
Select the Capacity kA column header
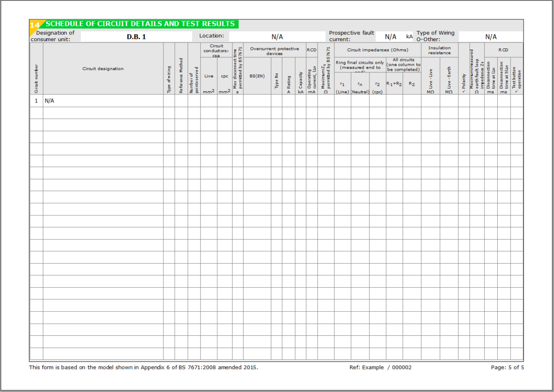pos(301,78)
